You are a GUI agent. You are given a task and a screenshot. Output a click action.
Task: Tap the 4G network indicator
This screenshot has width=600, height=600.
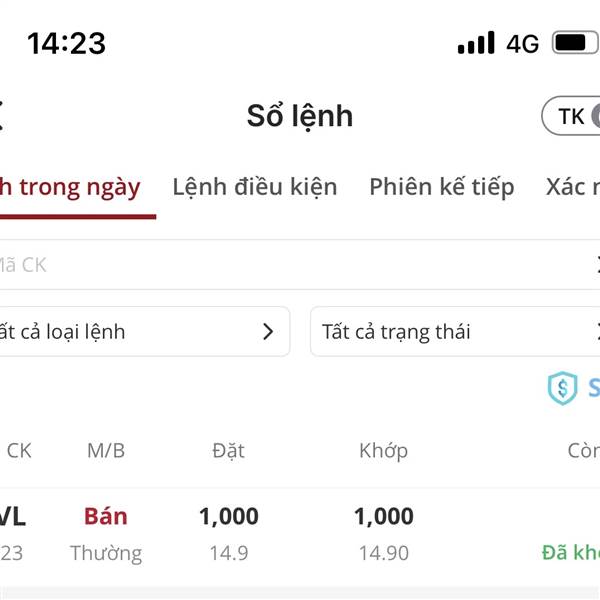[522, 44]
